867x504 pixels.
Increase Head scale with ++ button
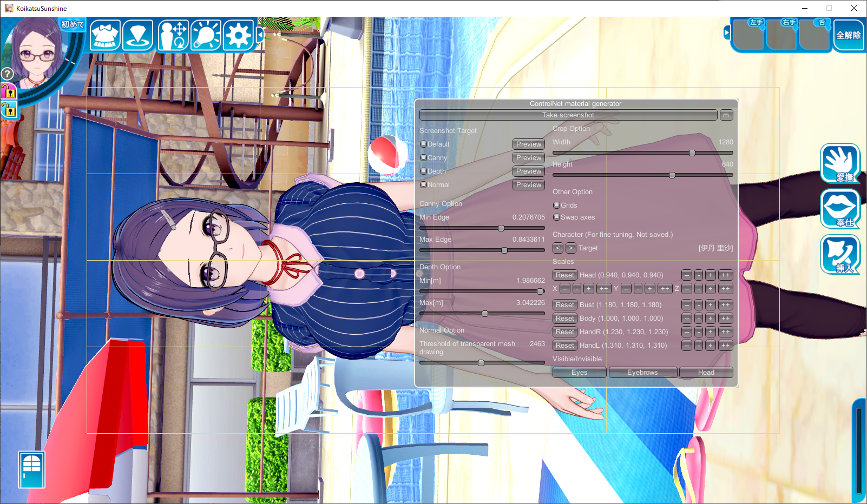click(726, 275)
